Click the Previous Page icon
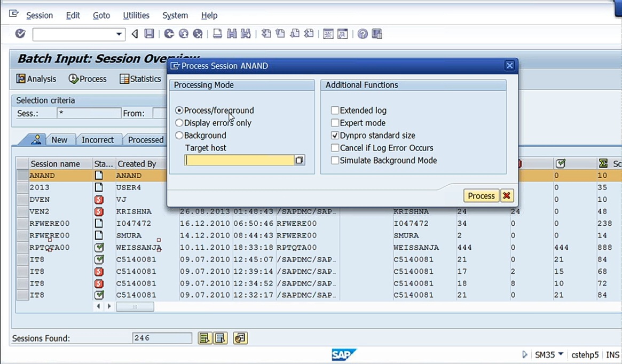The width and height of the screenshot is (622, 364). point(280,34)
